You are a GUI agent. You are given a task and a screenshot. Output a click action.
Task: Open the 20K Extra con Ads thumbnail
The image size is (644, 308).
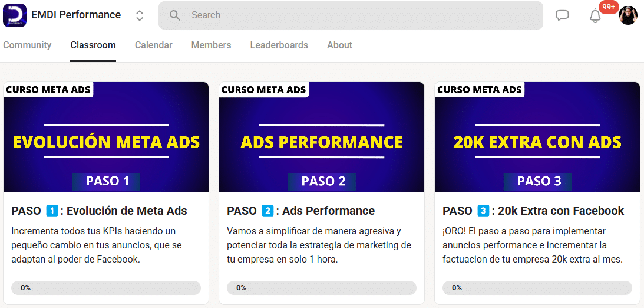[537, 137]
